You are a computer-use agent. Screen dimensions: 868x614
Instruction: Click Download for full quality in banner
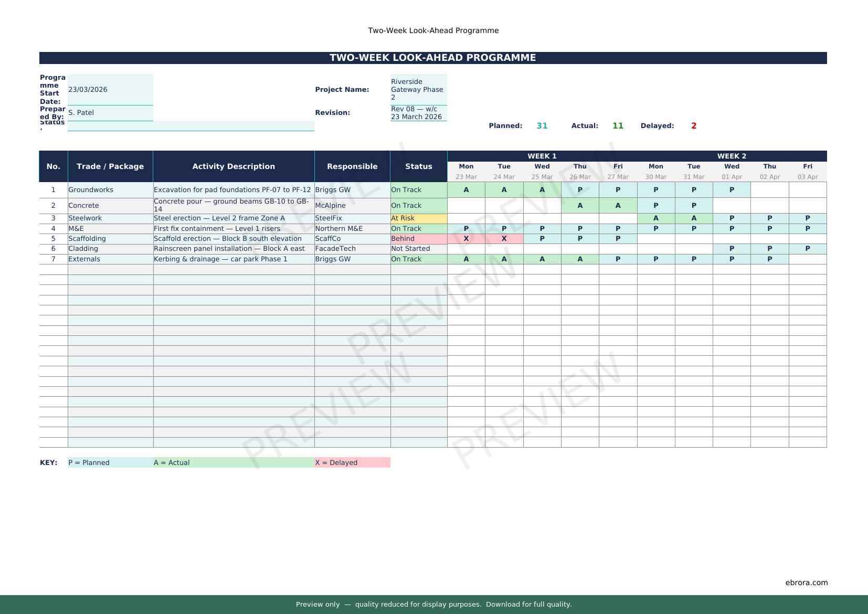point(528,605)
